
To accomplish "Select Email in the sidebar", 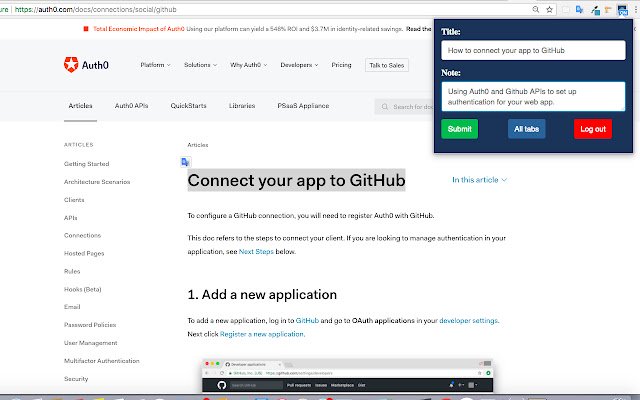I will (x=72, y=307).
